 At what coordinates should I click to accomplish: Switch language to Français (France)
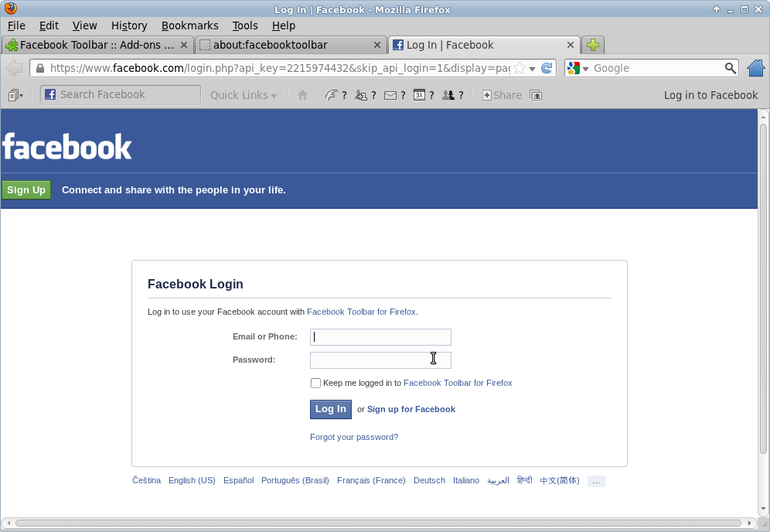tap(371, 480)
